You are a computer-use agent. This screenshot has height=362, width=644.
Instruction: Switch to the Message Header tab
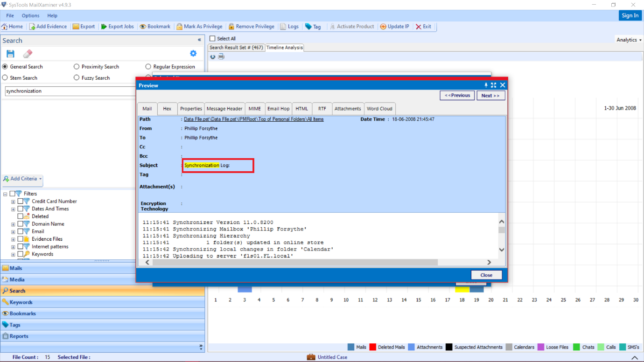click(x=224, y=108)
